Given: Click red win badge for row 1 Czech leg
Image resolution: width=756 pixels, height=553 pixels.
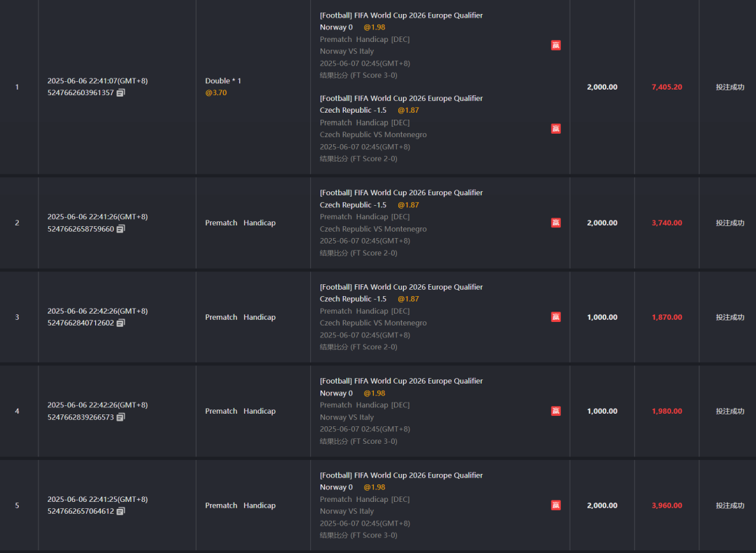Looking at the screenshot, I should (x=556, y=129).
